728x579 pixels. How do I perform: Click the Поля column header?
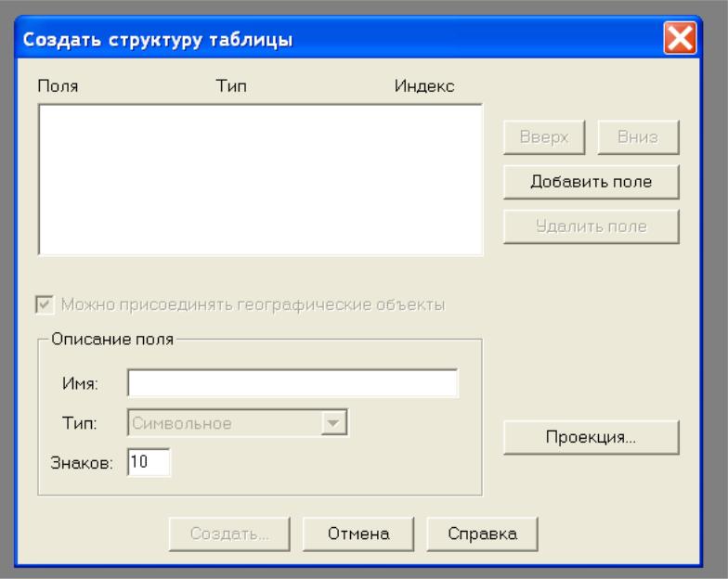[58, 86]
